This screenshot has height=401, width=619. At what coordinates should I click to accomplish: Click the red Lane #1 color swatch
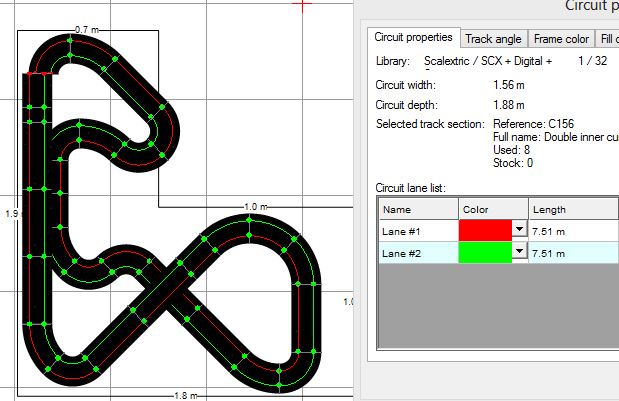tap(484, 229)
